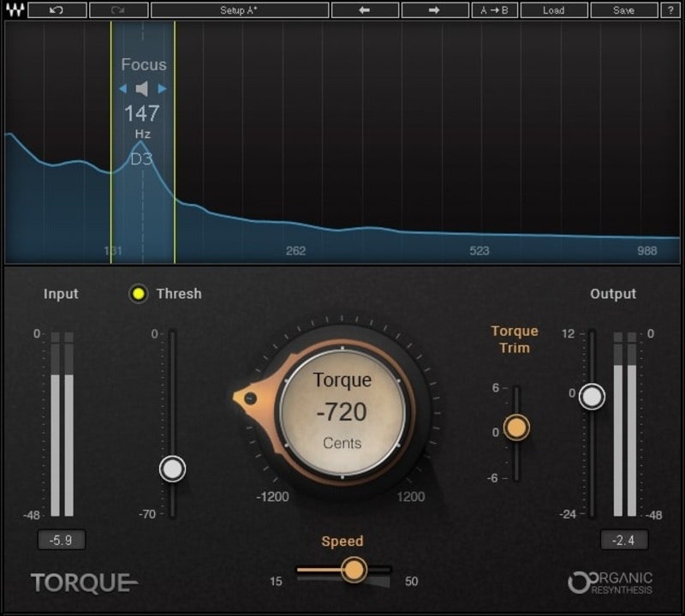The width and height of the screenshot is (685, 616).
Task: Click the Redo arrow button
Action: [117, 10]
